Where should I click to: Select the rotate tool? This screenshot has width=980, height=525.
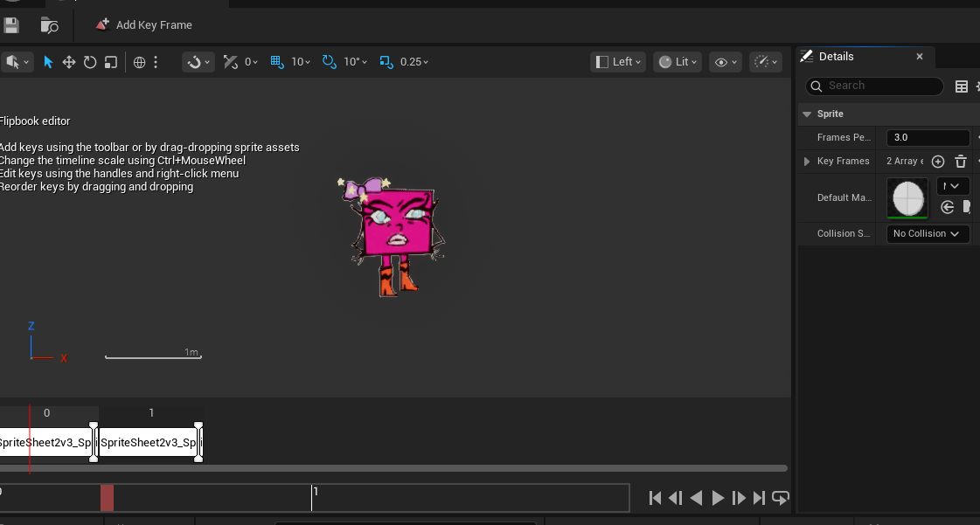[90, 62]
